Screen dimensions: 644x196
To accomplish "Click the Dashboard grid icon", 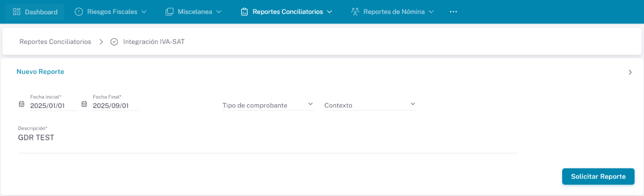I will coord(17,12).
